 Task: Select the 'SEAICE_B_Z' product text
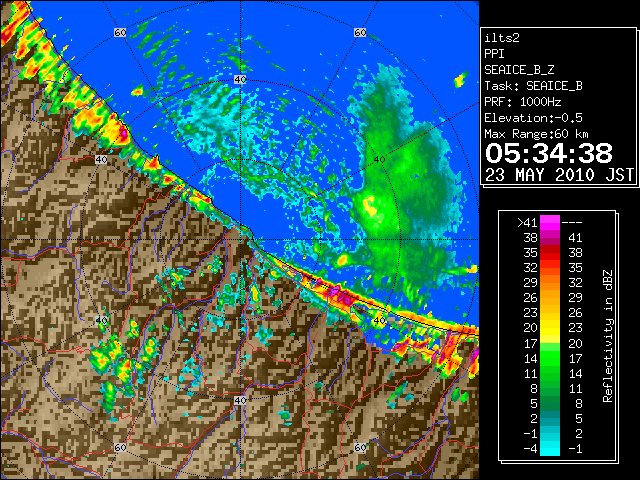click(x=519, y=70)
